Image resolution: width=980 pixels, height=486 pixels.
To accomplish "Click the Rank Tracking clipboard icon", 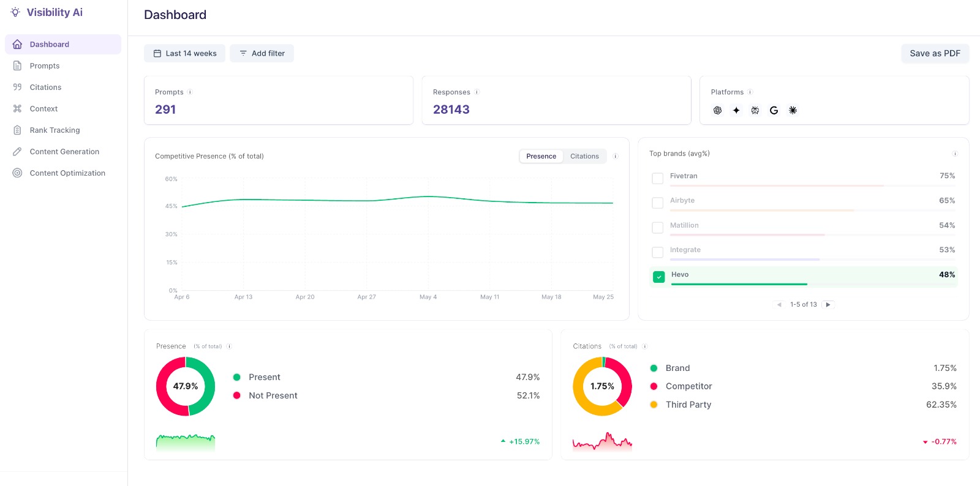I will [17, 130].
